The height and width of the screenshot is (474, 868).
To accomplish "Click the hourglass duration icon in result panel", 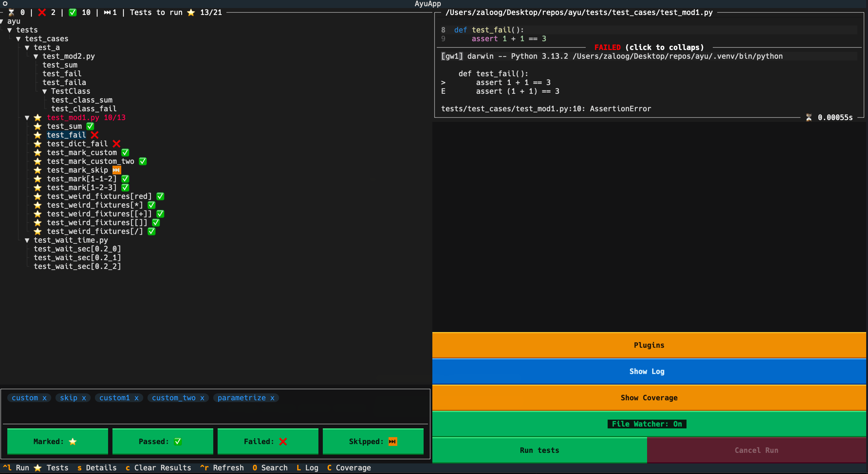I will tap(809, 117).
